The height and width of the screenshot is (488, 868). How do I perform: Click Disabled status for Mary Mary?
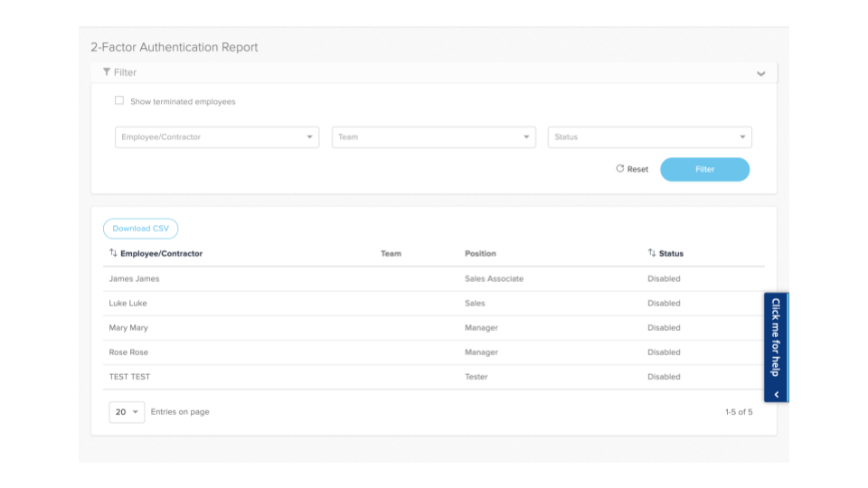[664, 327]
